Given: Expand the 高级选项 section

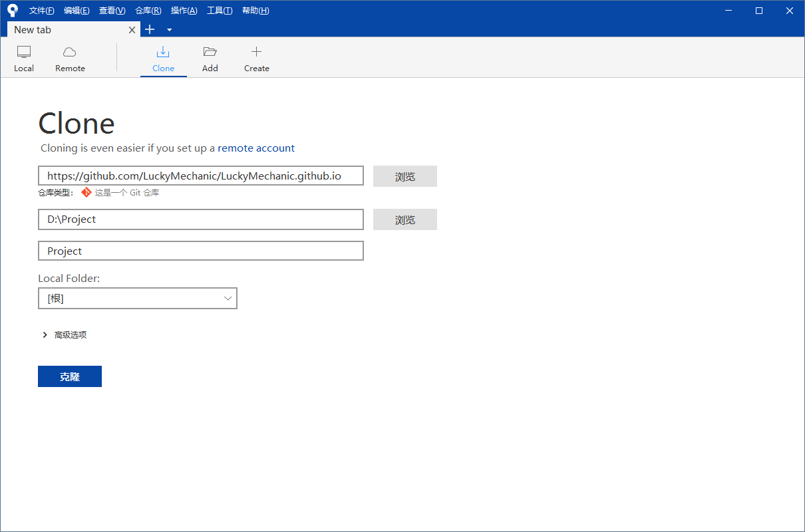Looking at the screenshot, I should tap(65, 334).
